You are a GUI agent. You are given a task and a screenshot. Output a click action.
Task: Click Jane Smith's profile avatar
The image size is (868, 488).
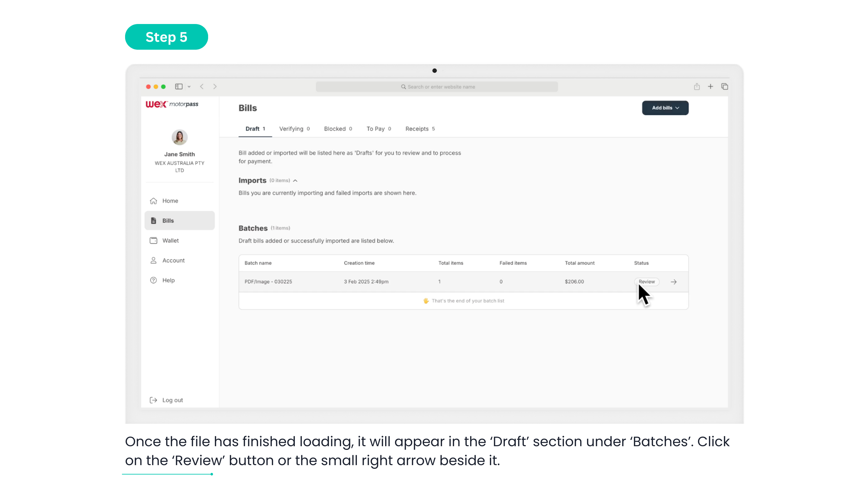click(179, 137)
